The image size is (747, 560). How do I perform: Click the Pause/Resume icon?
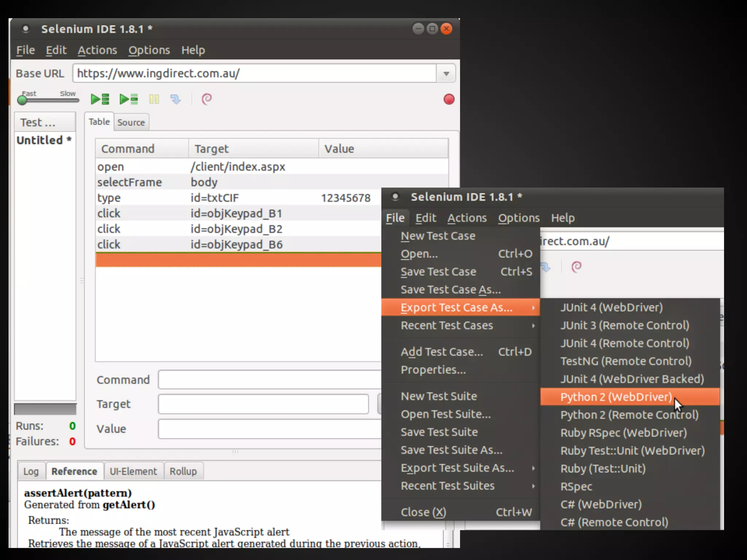point(154,99)
